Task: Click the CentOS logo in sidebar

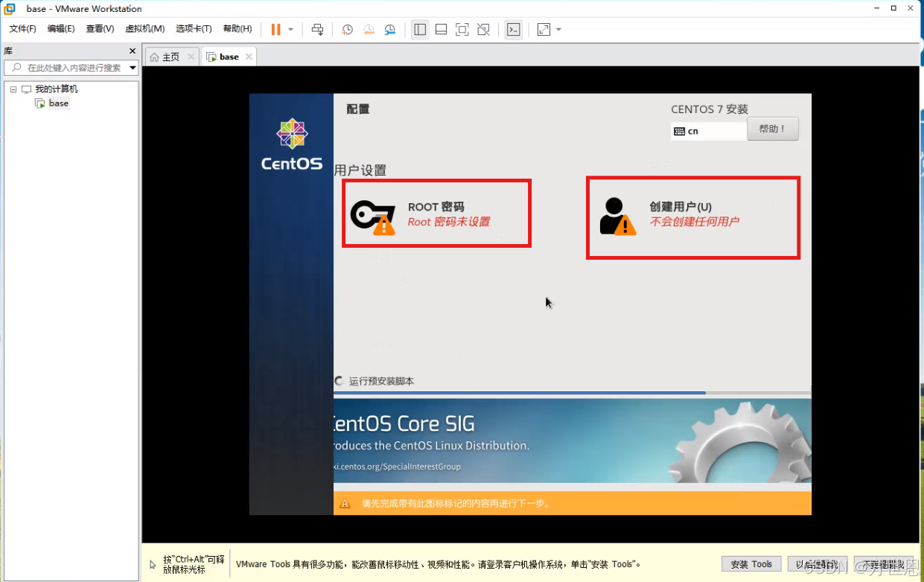Action: click(292, 144)
